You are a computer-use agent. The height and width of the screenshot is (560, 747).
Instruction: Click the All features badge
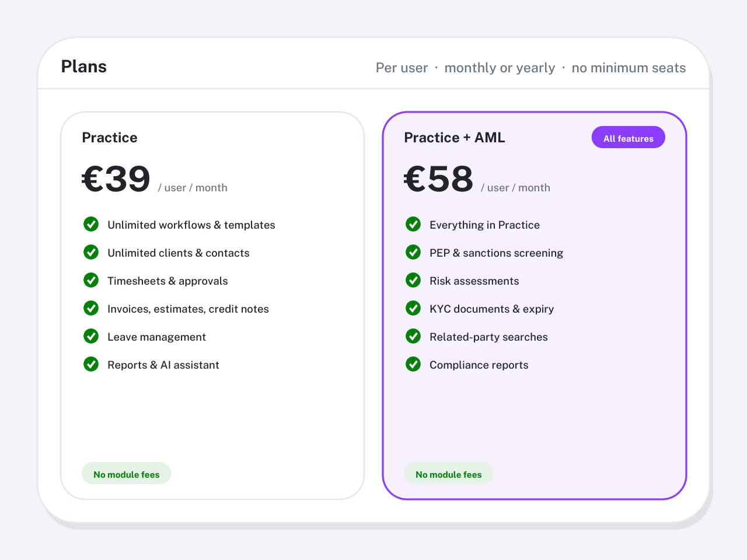[629, 138]
